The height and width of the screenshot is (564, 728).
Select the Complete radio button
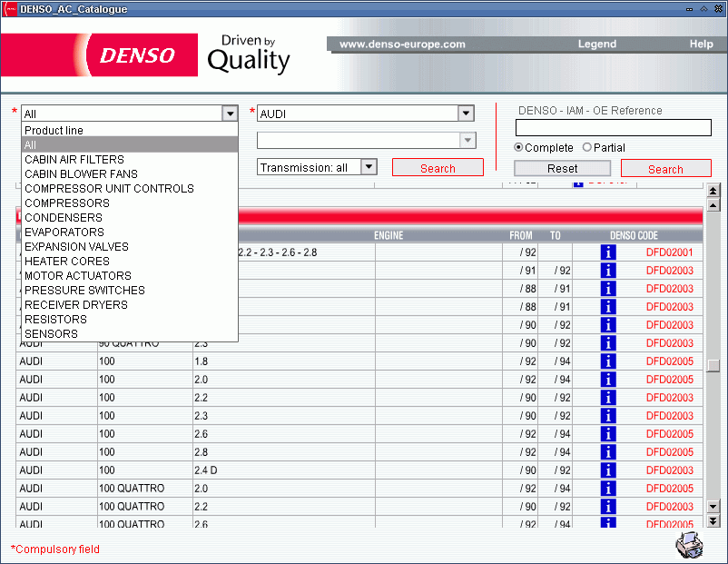tap(517, 147)
